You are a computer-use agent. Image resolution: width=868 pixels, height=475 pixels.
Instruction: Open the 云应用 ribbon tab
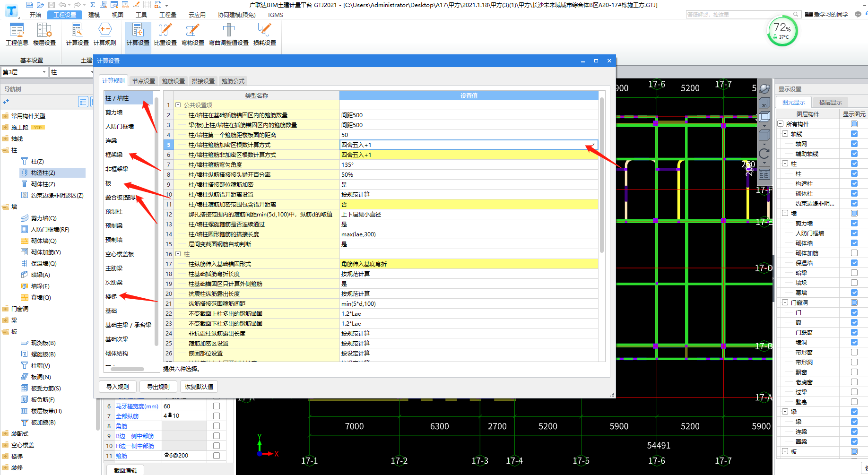click(x=197, y=15)
